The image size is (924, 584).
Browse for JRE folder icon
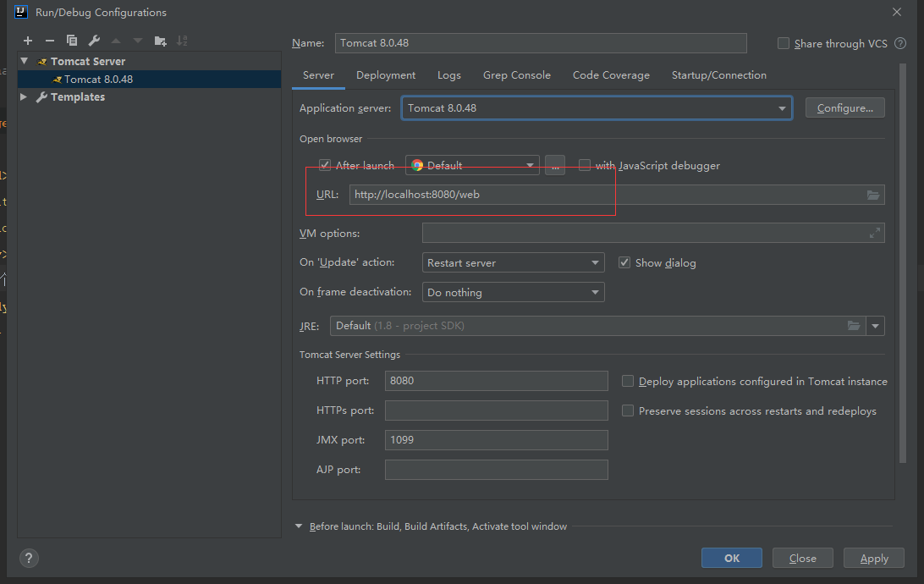click(x=853, y=326)
